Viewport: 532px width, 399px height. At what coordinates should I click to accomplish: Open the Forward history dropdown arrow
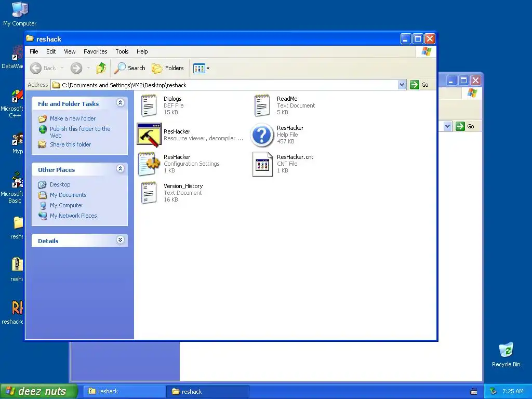pyautogui.click(x=88, y=68)
